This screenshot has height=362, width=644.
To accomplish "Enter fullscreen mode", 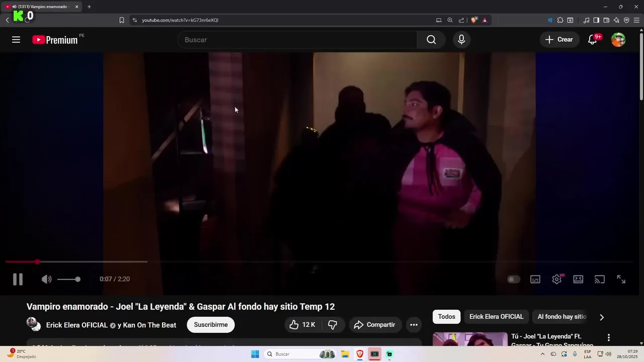I will point(621,279).
